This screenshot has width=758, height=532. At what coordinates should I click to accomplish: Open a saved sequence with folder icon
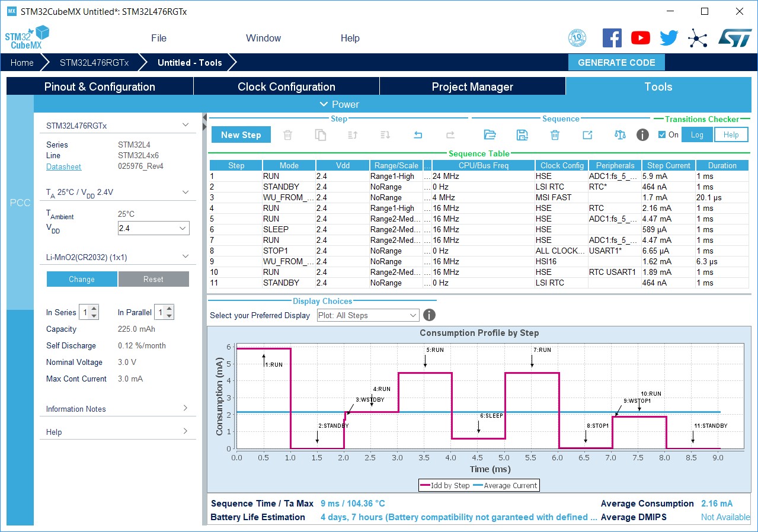pos(490,135)
